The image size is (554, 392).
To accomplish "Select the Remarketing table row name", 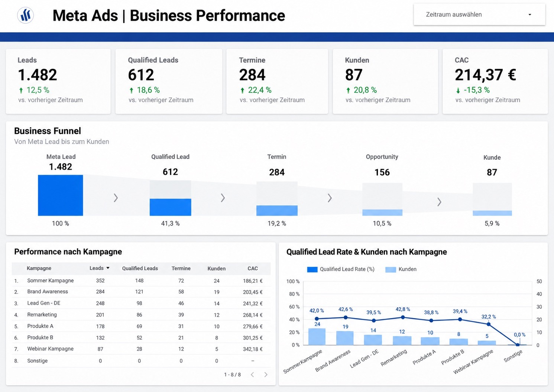I will tap(42, 315).
